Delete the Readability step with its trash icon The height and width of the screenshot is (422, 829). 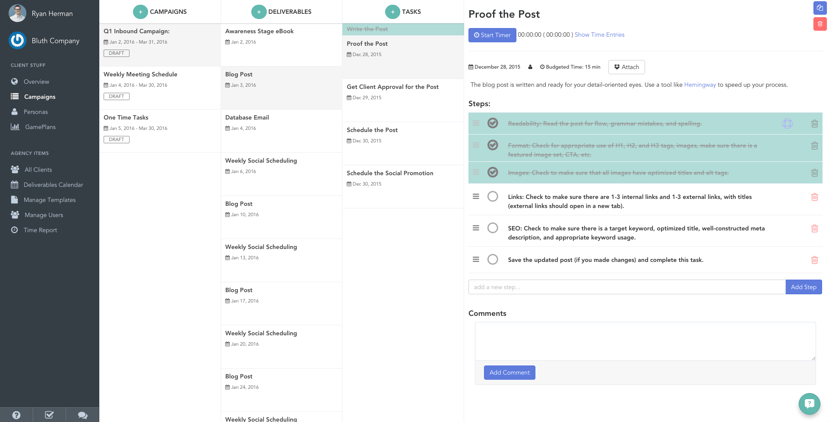(814, 124)
